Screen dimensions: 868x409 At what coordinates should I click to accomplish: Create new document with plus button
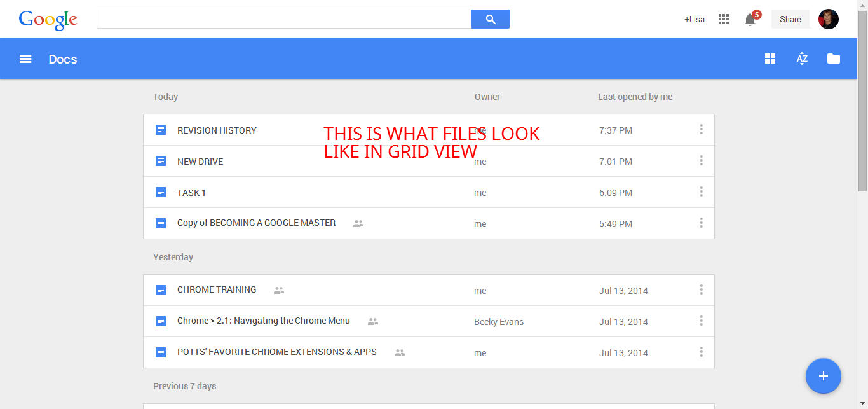(x=824, y=376)
